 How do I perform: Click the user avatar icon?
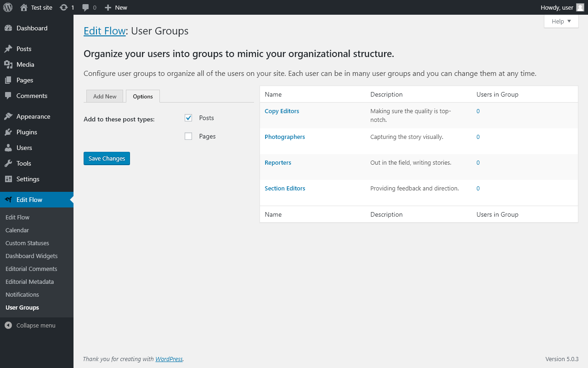coord(580,7)
